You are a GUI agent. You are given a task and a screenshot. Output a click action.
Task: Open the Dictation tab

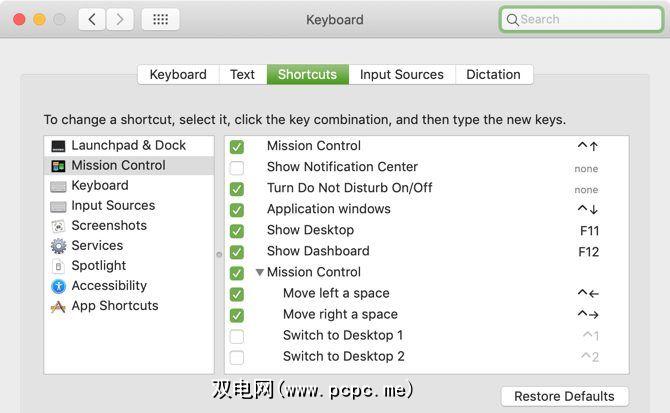point(493,74)
